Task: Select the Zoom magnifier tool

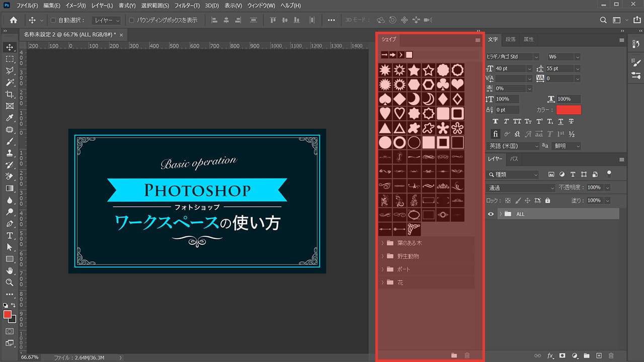Action: 10,283
